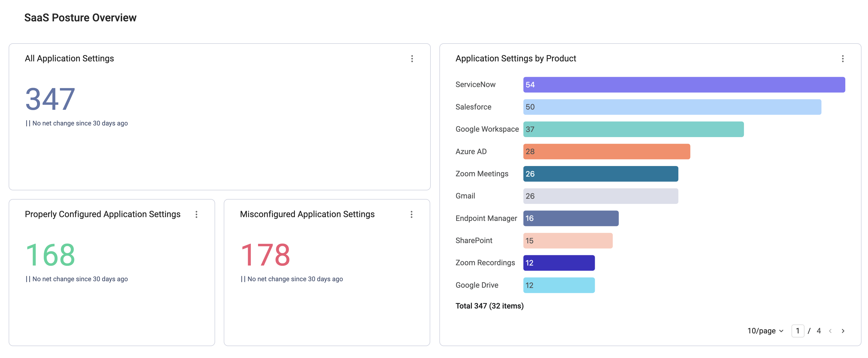Click the Endpoint Manager product label
The height and width of the screenshot is (358, 868).
click(486, 218)
